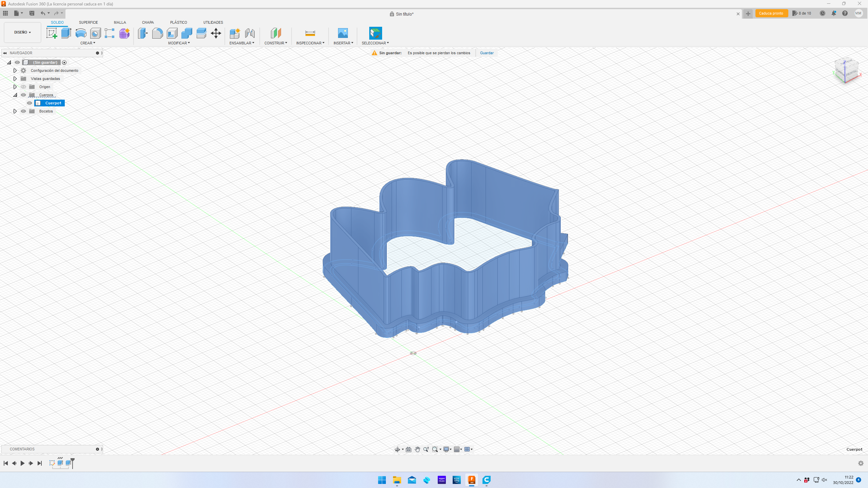The image size is (868, 488).
Task: Open File Explorer from the taskbar
Action: (x=397, y=480)
